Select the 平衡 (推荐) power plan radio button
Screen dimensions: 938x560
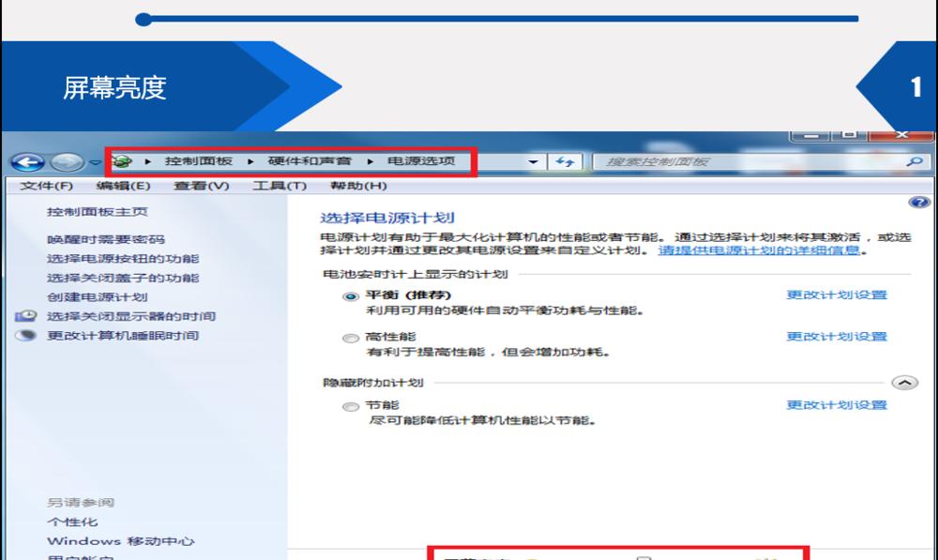pos(351,296)
